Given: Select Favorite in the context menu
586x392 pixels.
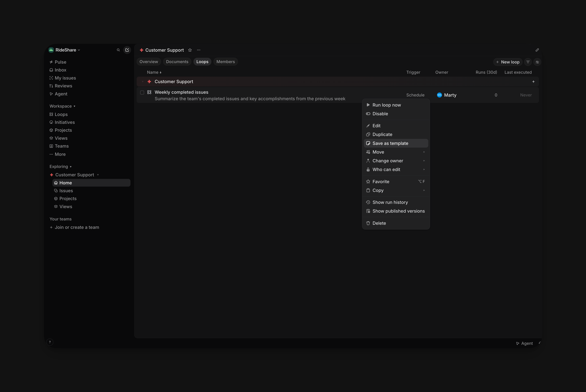Looking at the screenshot, I should 396,182.
